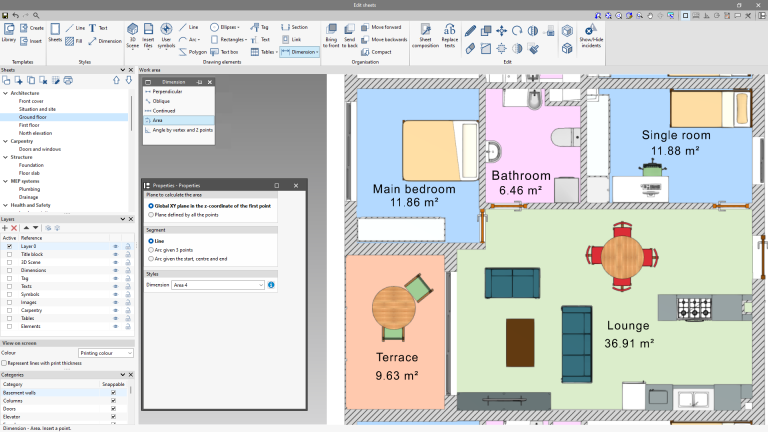
Task: Delete layer with red X icon
Action: pyautogui.click(x=14, y=228)
